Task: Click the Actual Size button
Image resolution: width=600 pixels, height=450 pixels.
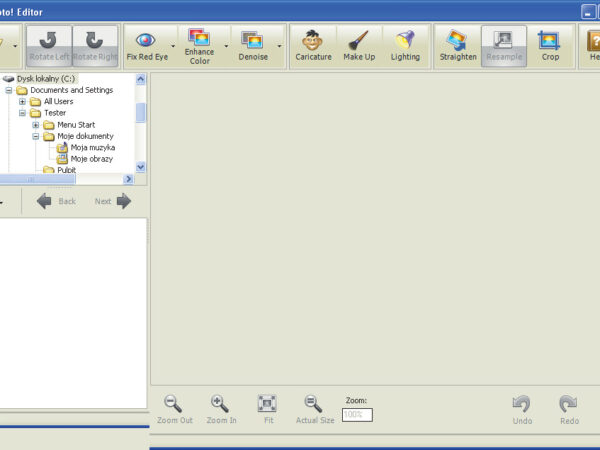Action: pyautogui.click(x=314, y=410)
